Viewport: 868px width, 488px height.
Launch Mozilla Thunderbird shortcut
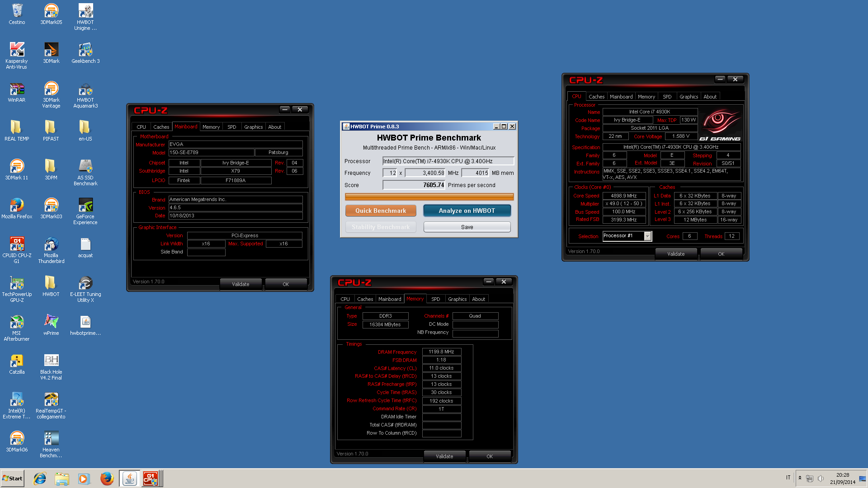(x=51, y=250)
